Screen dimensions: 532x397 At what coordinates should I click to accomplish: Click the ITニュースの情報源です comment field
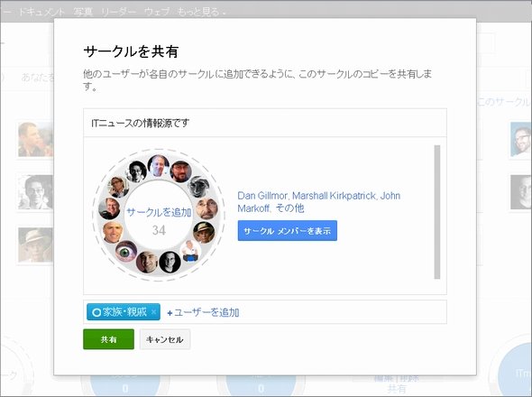(264, 123)
